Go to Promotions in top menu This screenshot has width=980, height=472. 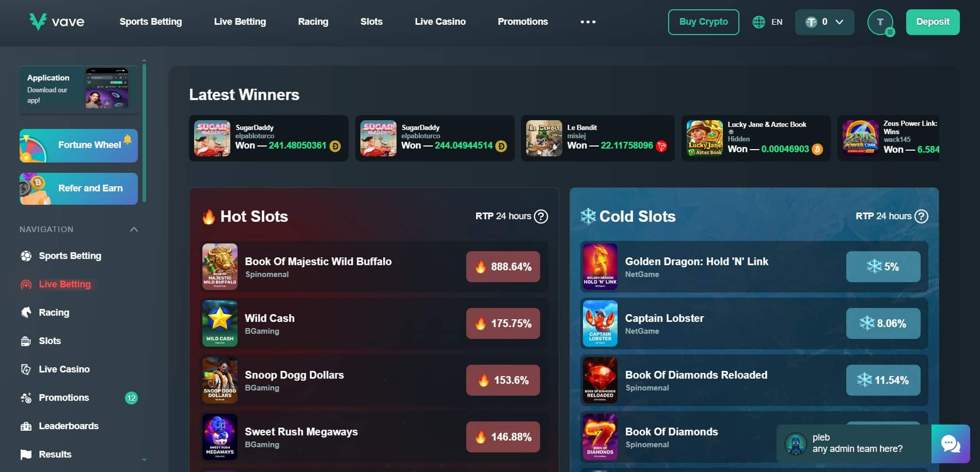pos(523,22)
